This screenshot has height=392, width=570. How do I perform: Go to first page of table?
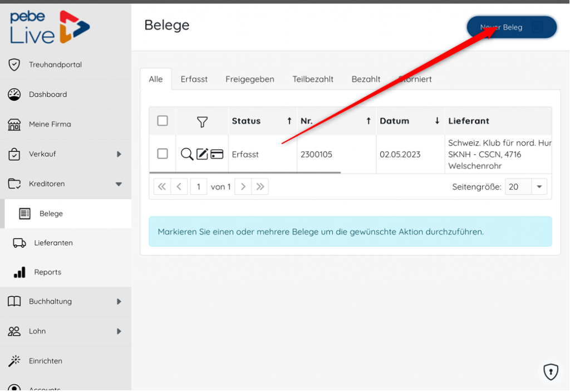click(x=162, y=187)
